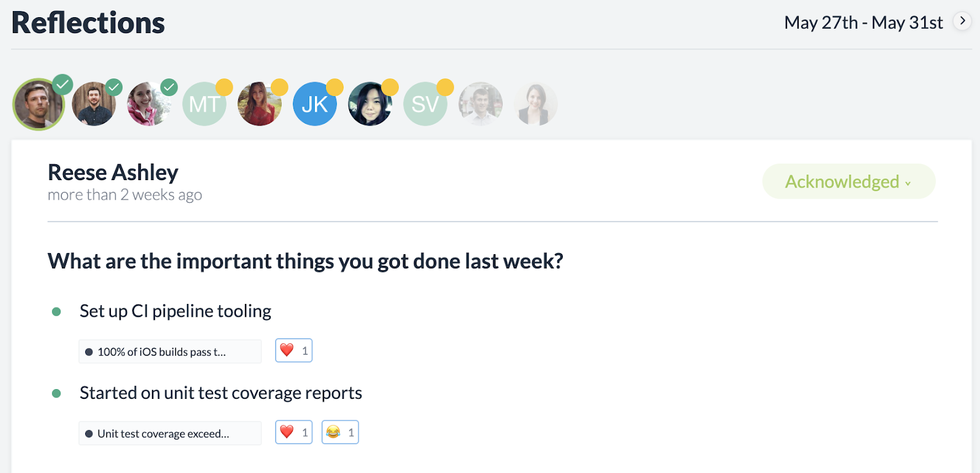This screenshot has height=473, width=980.
Task: Click the "Set up CI pipeline tooling" item
Action: 175,311
